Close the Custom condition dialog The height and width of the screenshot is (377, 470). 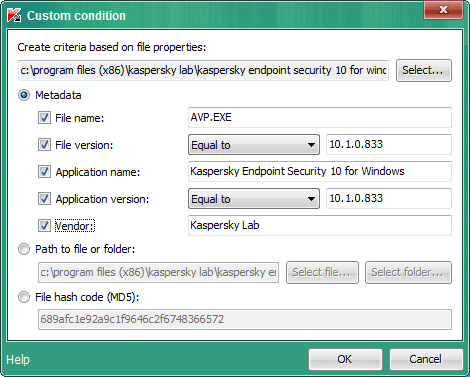(443, 10)
